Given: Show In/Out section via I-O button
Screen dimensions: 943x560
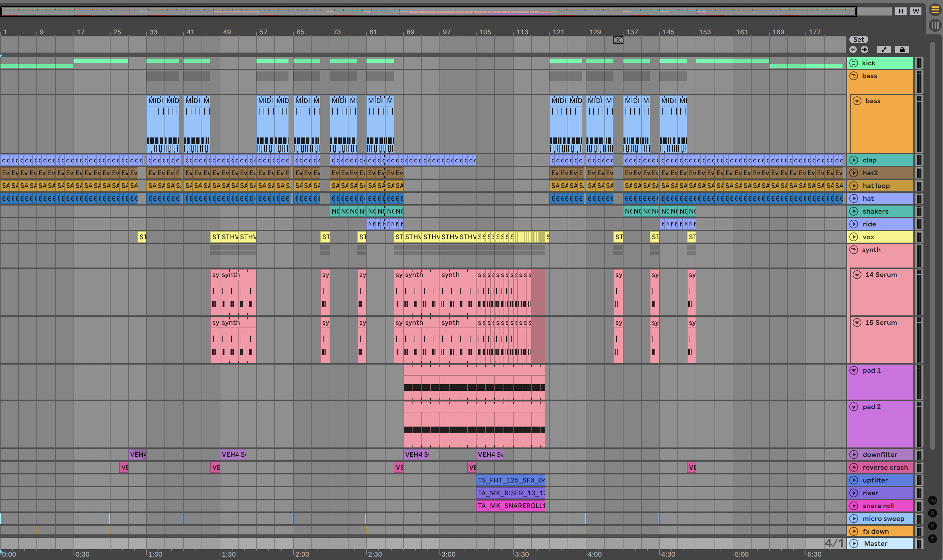Looking at the screenshot, I should (x=933, y=500).
